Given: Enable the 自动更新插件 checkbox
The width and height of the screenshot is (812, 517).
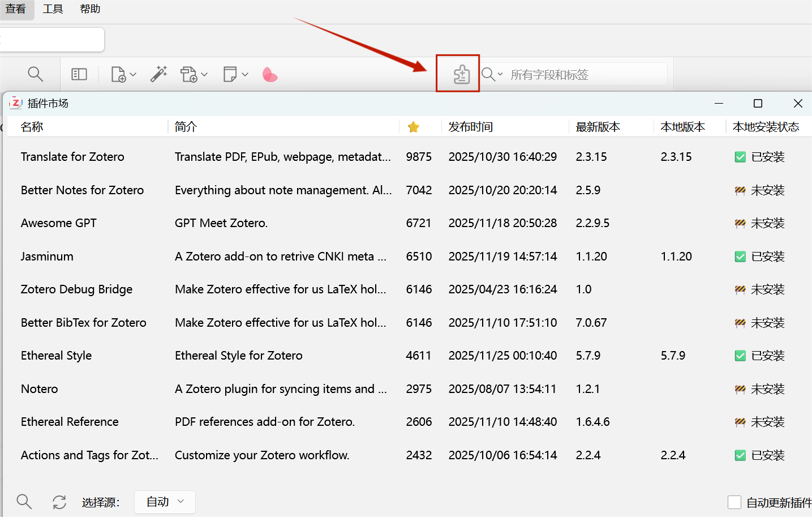Looking at the screenshot, I should pos(734,502).
